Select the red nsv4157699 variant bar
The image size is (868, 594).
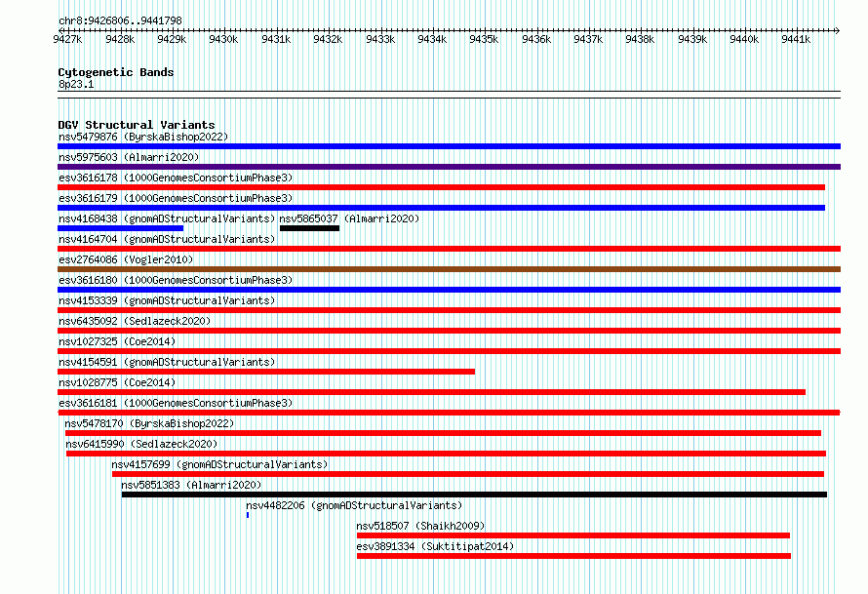pos(468,474)
